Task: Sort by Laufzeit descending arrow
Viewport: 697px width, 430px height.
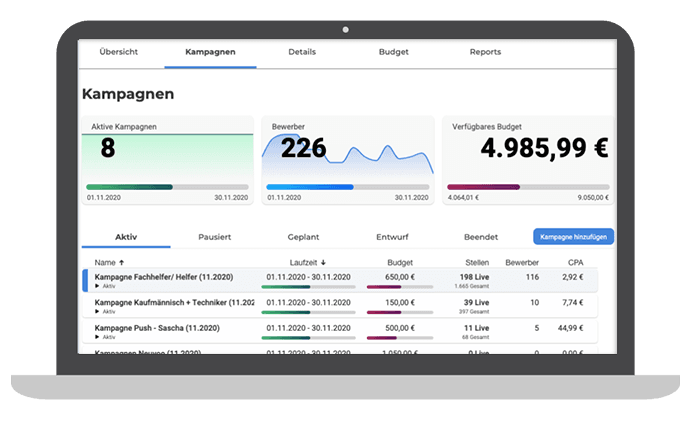Action: coord(323,263)
